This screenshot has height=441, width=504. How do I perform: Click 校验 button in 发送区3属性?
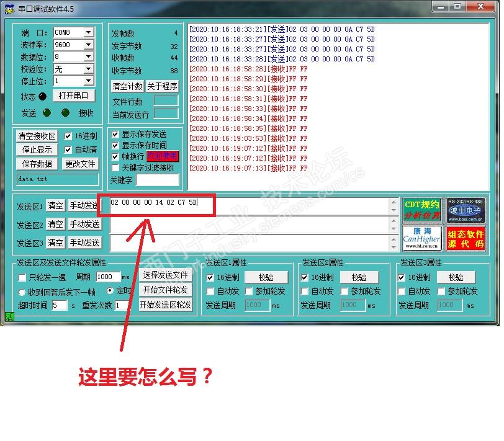456,277
